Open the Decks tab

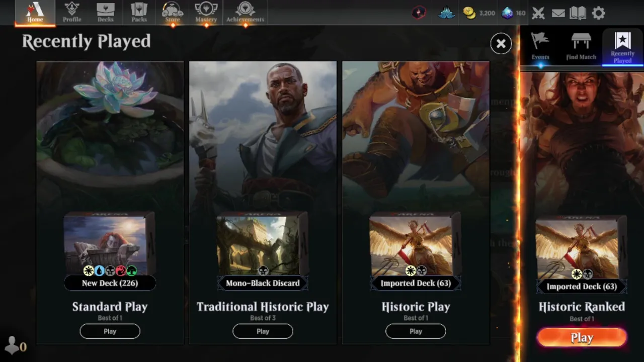106,13
